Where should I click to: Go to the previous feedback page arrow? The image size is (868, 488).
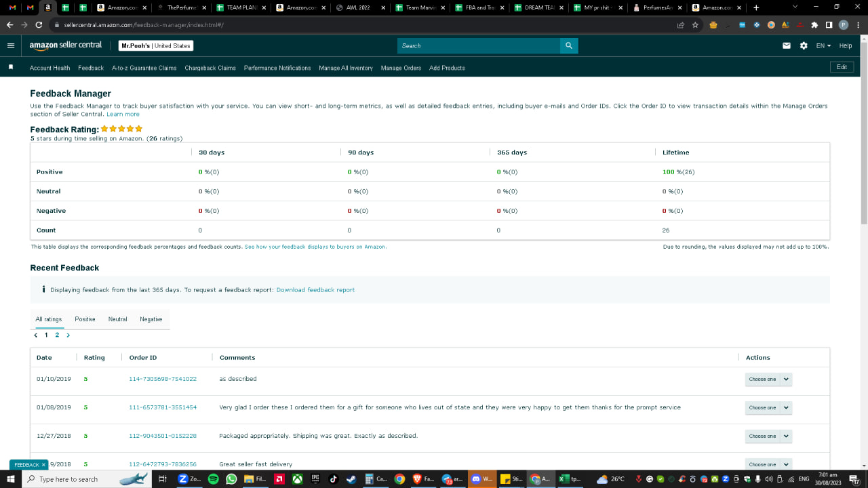(36, 335)
